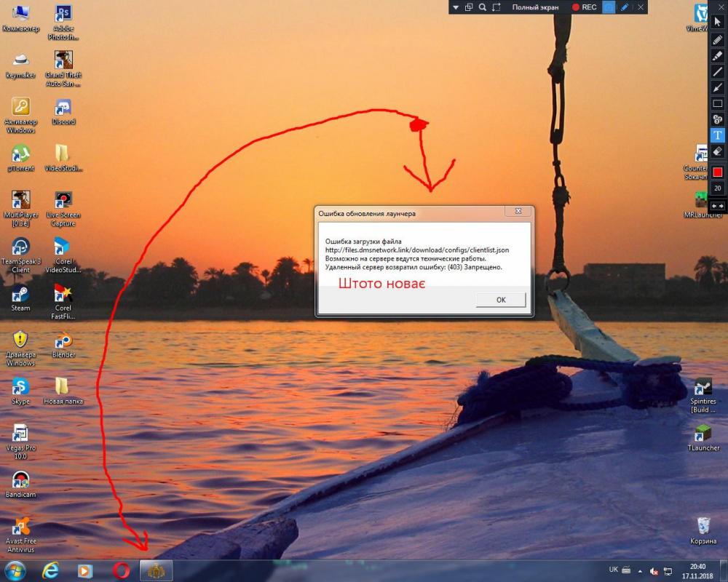
Task: Pick the Arrow drawing tool
Action: (x=718, y=87)
